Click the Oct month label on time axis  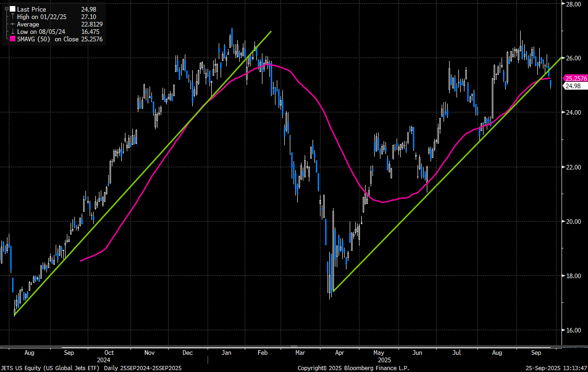coord(109,353)
